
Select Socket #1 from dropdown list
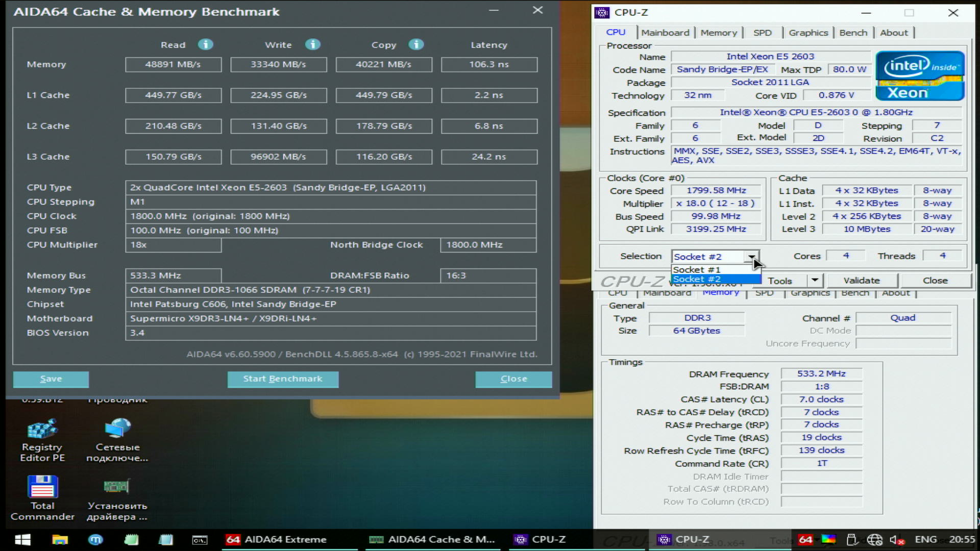697,269
